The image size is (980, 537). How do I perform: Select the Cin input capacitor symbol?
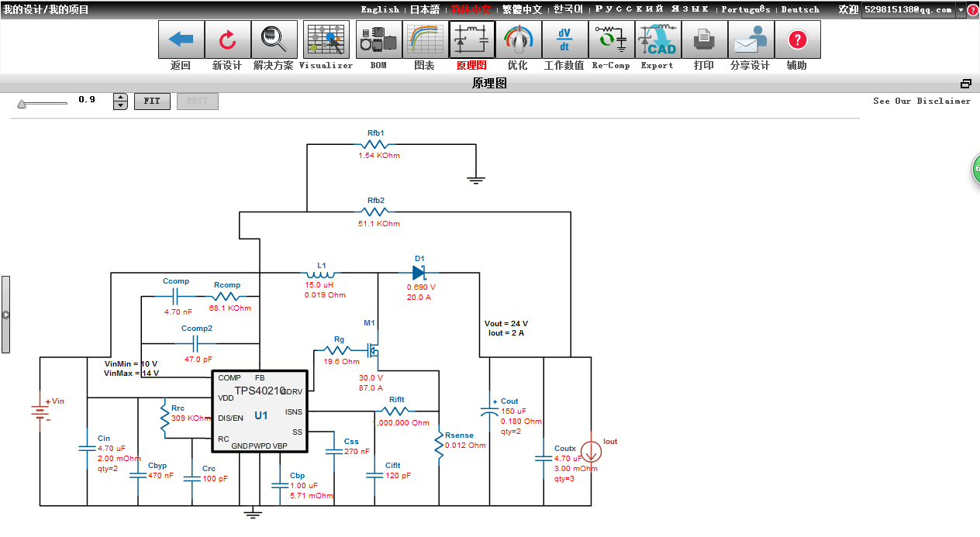[x=87, y=447]
